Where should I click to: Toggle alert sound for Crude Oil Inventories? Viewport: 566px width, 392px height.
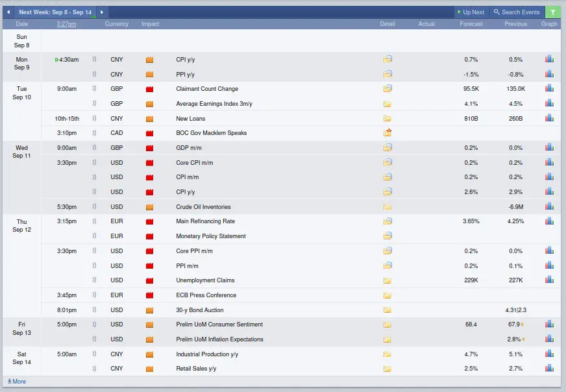(94, 206)
